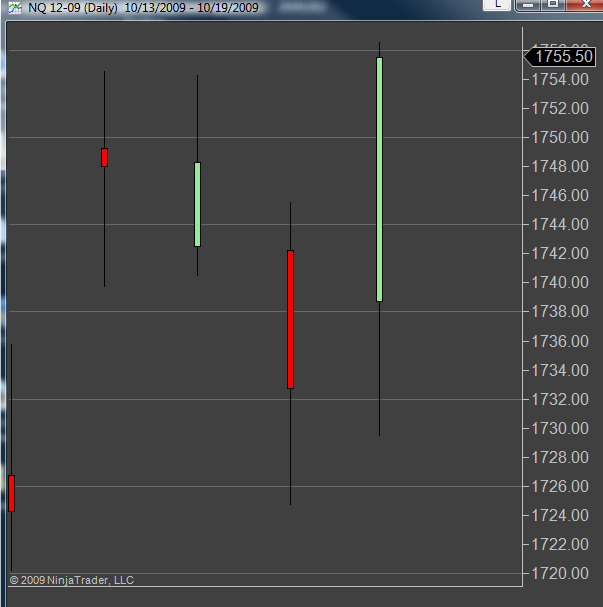Close the NQ 12-09 chart window
The height and width of the screenshot is (607, 603).
[585, 5]
